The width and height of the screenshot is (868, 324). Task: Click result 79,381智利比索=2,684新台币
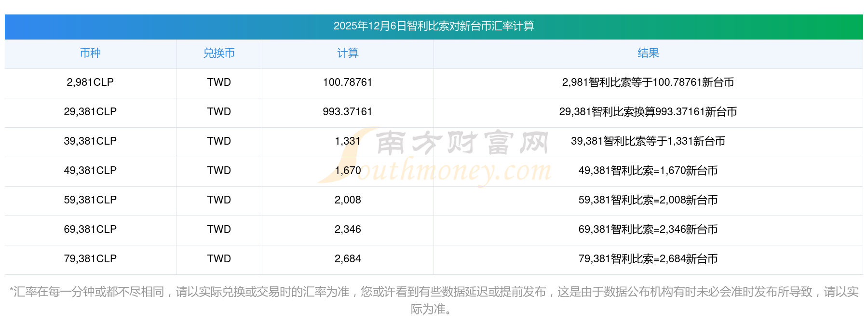[x=648, y=259]
